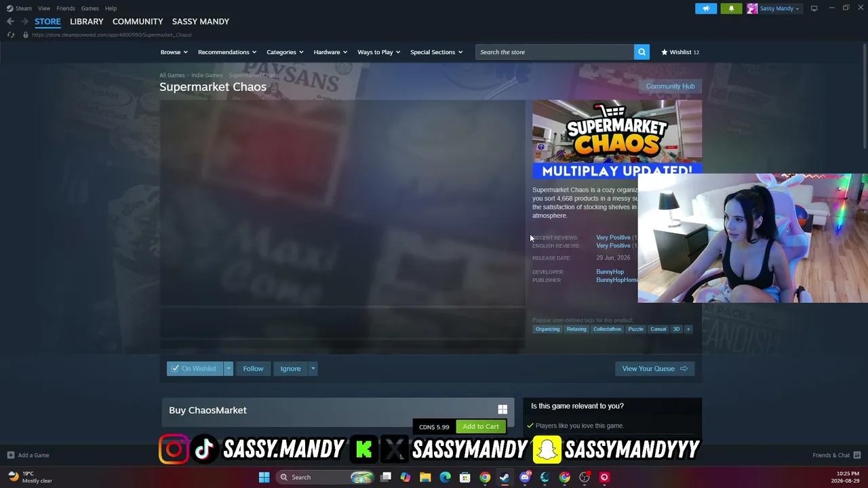868x488 pixels.
Task: Click the Collectathon tag
Action: tap(607, 329)
